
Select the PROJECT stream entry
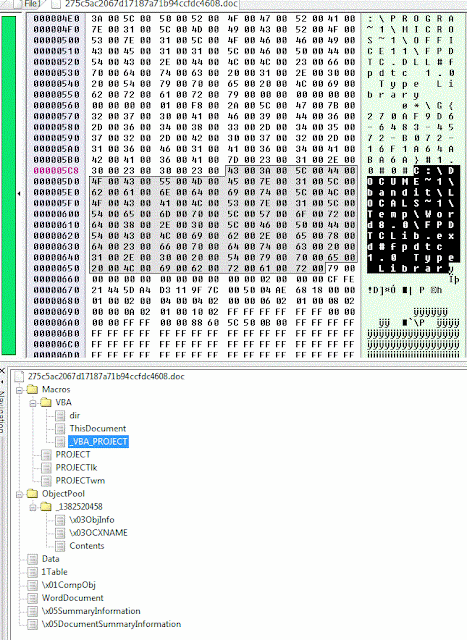click(73, 455)
